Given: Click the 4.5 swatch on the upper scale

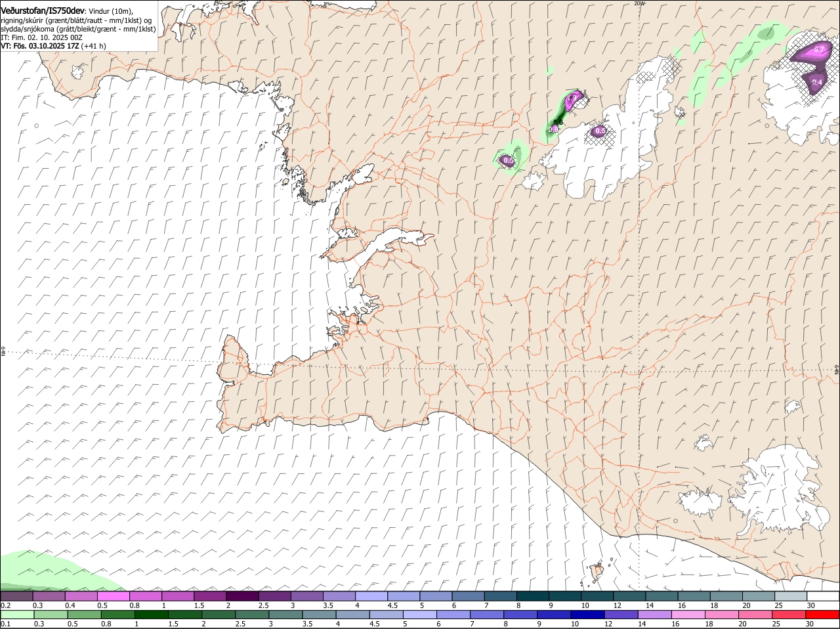Looking at the screenshot, I should (403, 596).
